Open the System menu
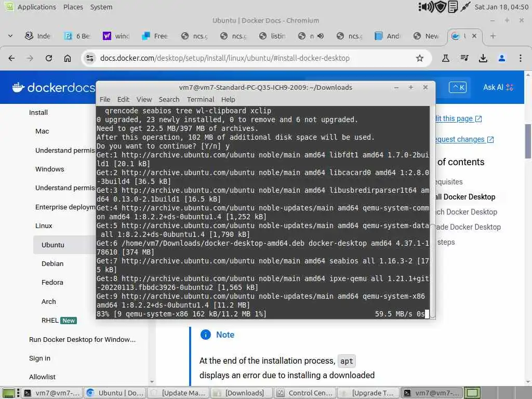Viewport: 532px width, 399px height. [101, 7]
